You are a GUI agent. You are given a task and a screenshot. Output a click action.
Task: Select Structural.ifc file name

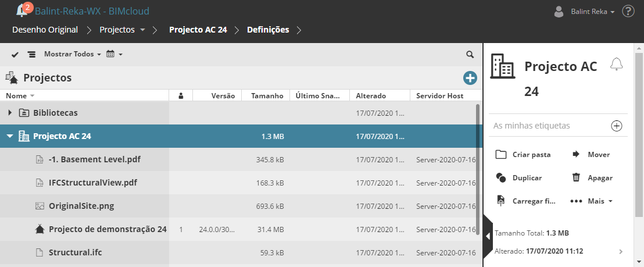tap(75, 252)
